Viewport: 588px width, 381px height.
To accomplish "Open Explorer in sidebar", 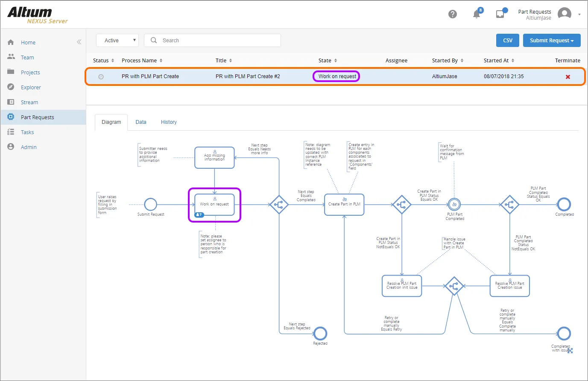I will pos(31,88).
